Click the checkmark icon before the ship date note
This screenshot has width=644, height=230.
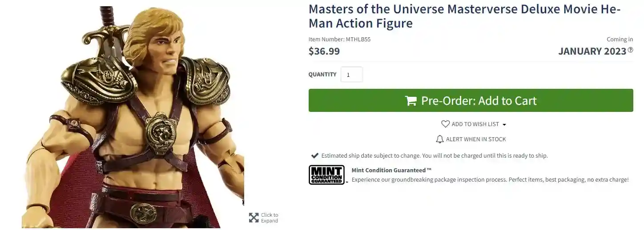pyautogui.click(x=314, y=156)
